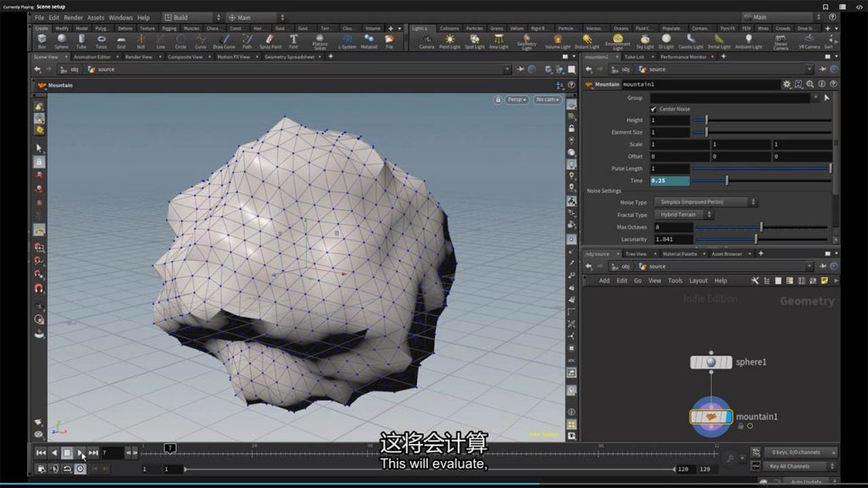This screenshot has height=488, width=868.
Task: Click the node name field mountain1
Action: coord(700,84)
